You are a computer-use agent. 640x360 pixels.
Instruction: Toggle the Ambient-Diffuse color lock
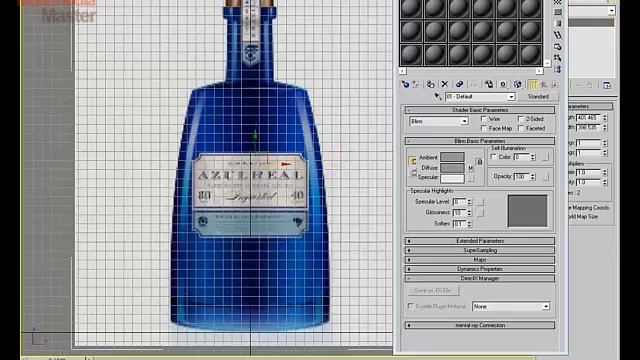click(412, 161)
